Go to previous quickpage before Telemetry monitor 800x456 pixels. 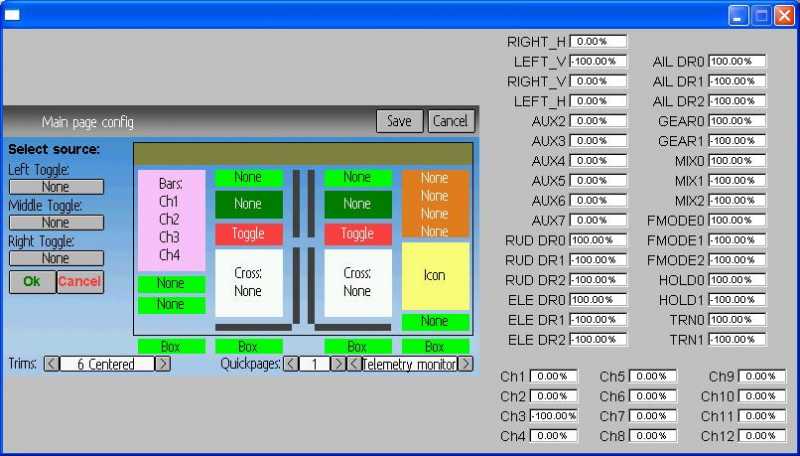[x=354, y=364]
